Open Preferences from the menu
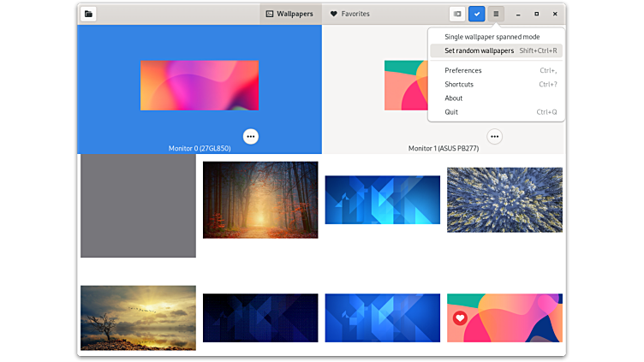The height and width of the screenshot is (362, 644). [x=463, y=70]
